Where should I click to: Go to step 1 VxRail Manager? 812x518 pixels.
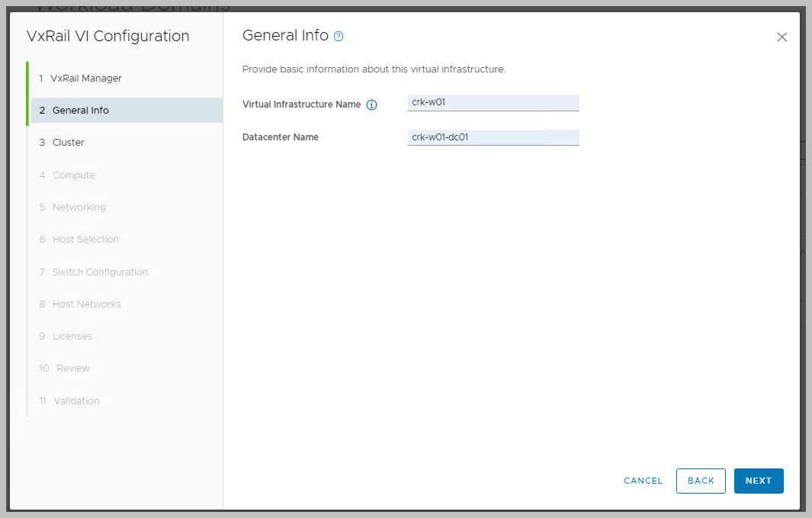[86, 78]
